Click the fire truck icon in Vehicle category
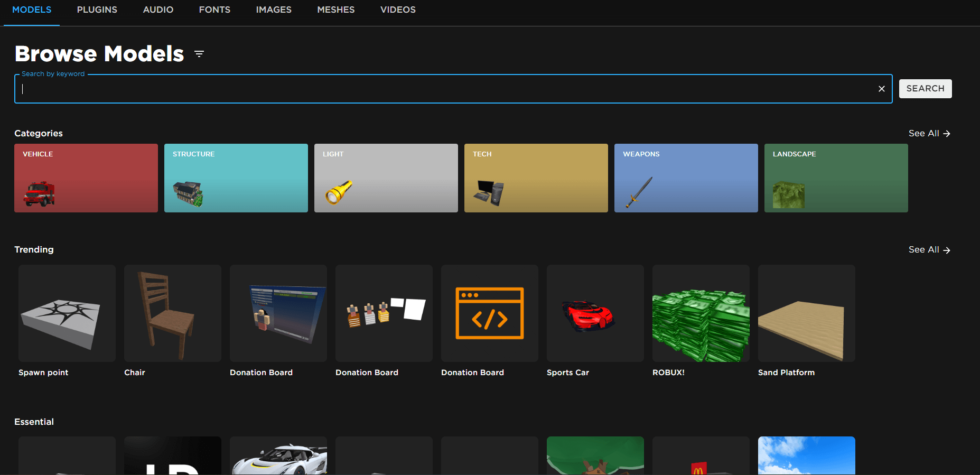The height and width of the screenshot is (475, 980). pos(39,193)
